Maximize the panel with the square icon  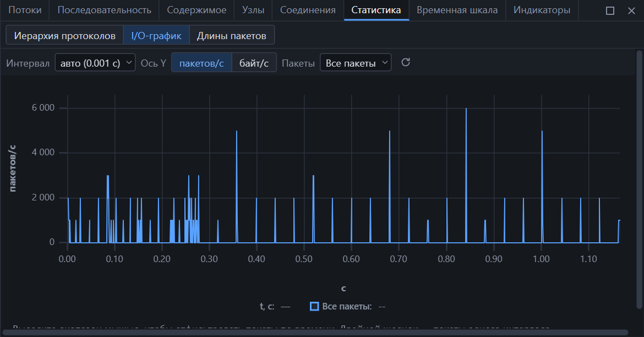point(610,10)
